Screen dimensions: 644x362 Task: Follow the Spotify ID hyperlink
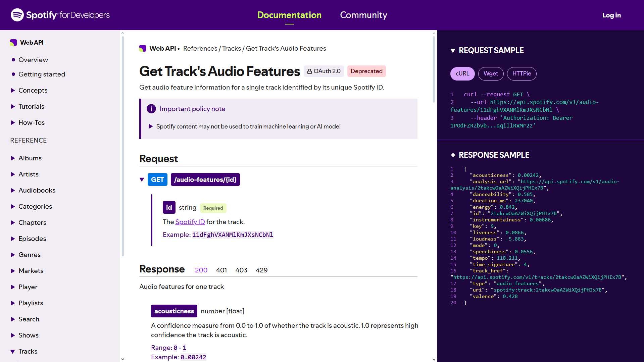[x=190, y=222]
